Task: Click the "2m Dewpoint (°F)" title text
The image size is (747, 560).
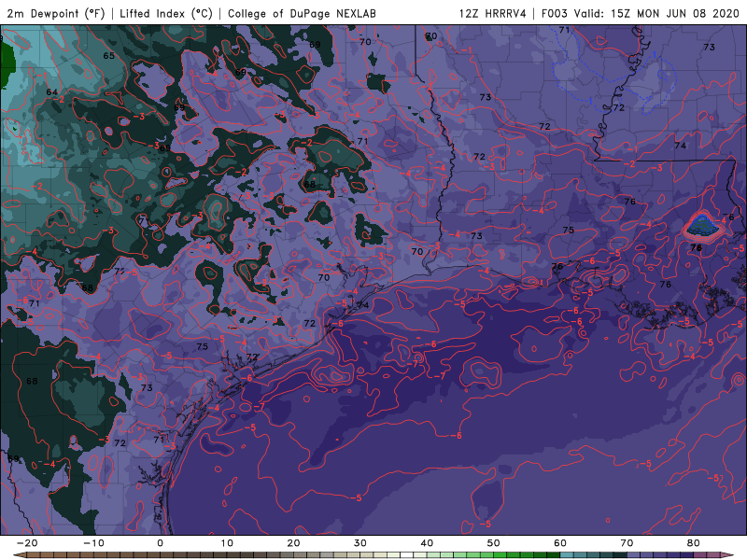Action: click(56, 13)
